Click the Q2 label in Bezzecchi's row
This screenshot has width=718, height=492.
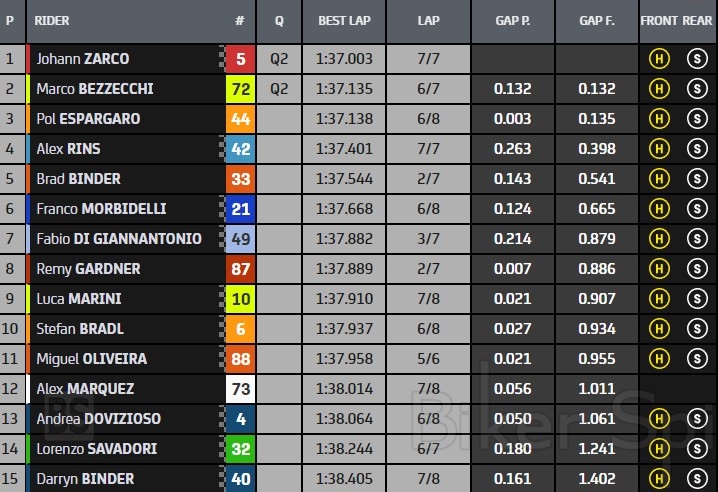[279, 89]
